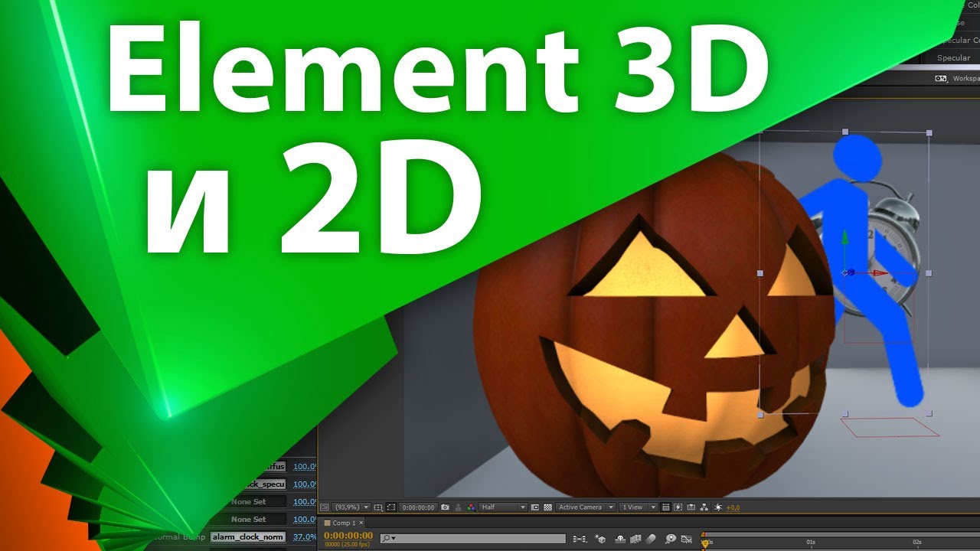Click the Show Snapshot icon
980x551 pixels.
tap(459, 507)
